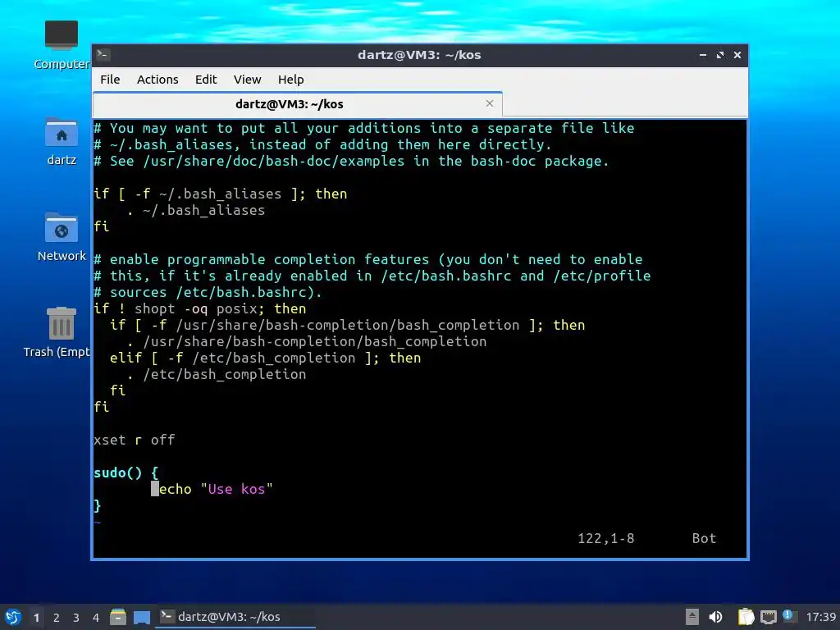Minimize the terminal window

click(702, 55)
